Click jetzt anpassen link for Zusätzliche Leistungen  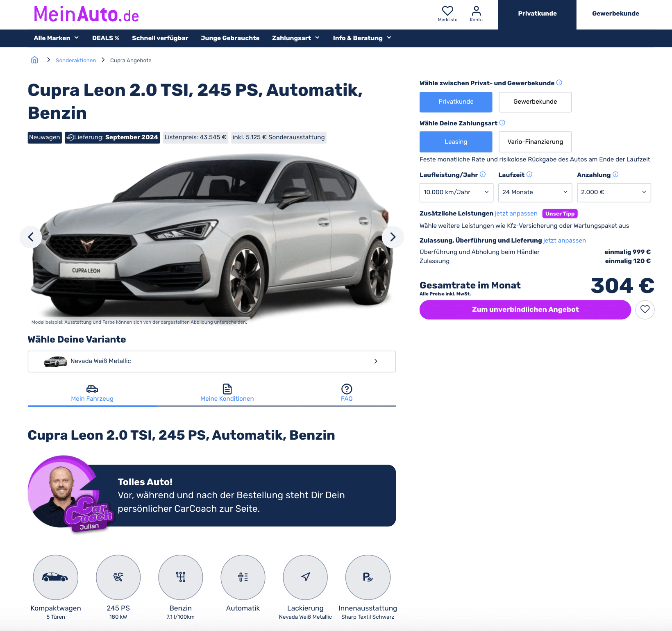pyautogui.click(x=516, y=213)
